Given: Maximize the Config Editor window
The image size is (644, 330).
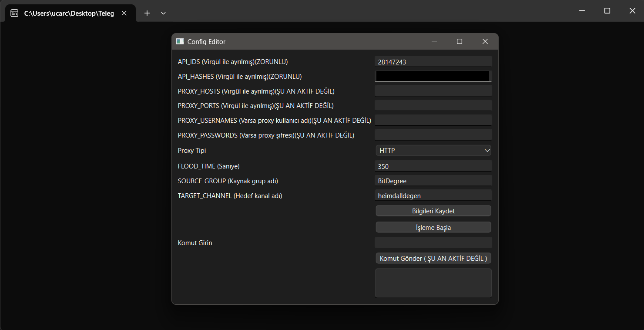Looking at the screenshot, I should tap(459, 41).
